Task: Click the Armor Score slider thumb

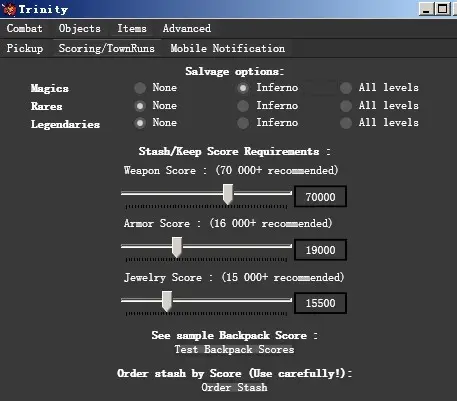Action: (177, 247)
